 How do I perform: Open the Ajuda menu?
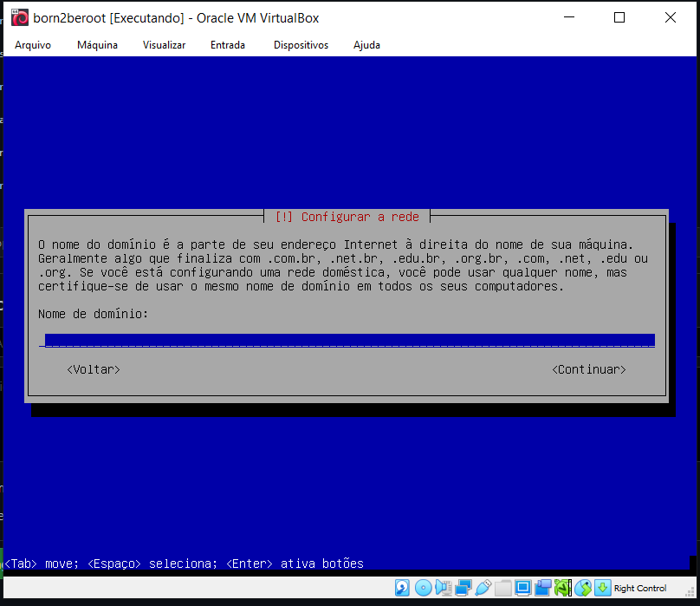pos(366,45)
